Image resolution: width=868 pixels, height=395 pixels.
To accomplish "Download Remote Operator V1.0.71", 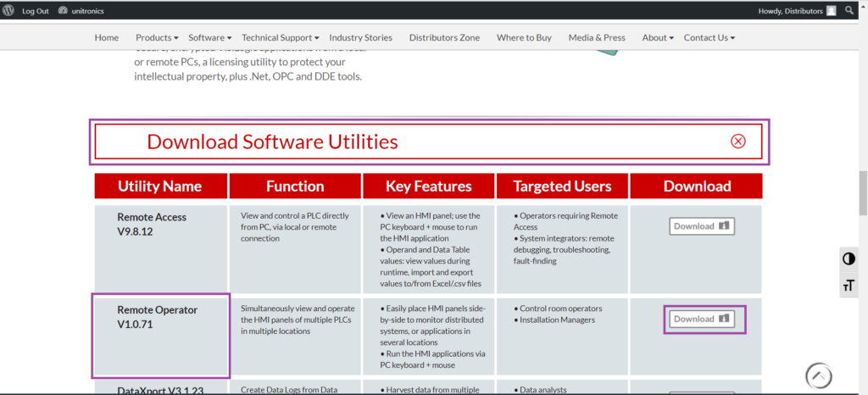I will click(701, 320).
